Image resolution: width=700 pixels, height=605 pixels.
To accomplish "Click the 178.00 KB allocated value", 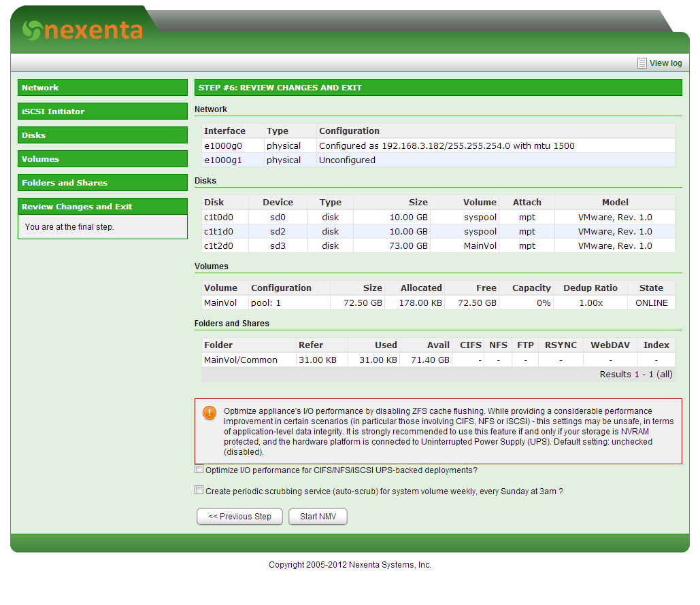I will pyautogui.click(x=420, y=303).
